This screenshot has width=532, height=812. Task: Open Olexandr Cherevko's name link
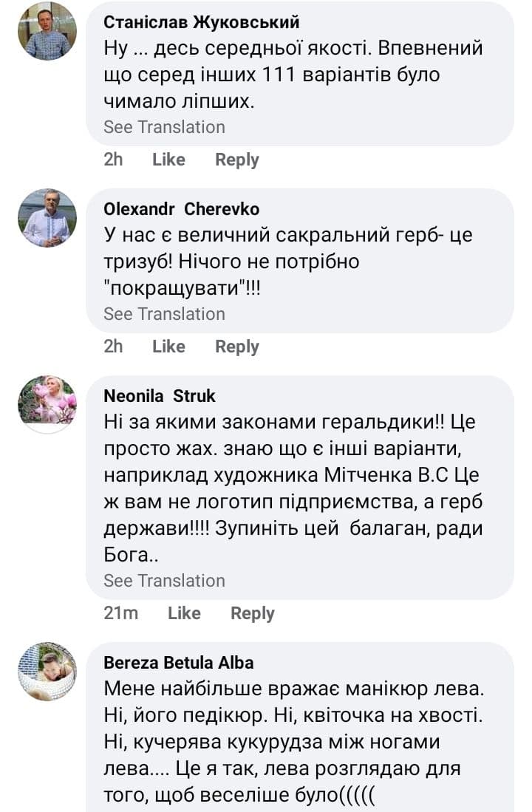pos(182,209)
